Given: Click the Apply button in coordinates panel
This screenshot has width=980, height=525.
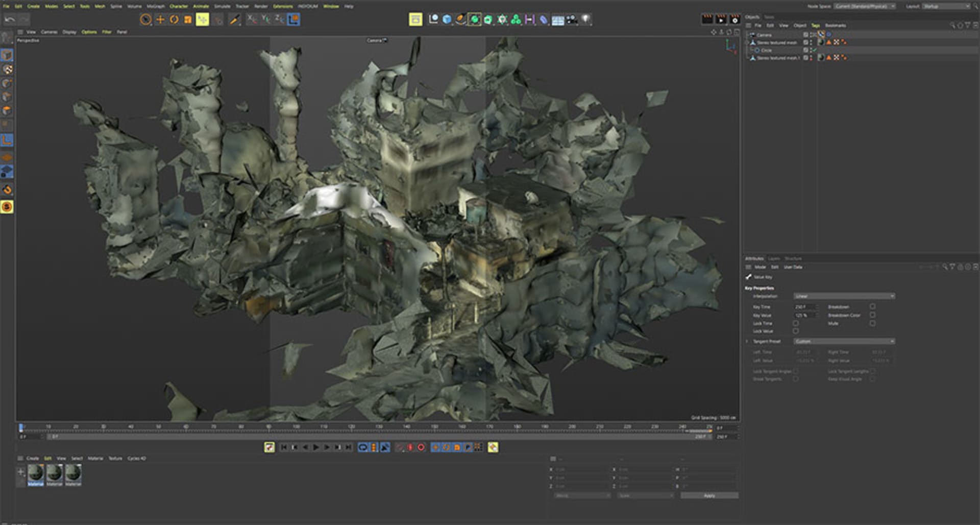Looking at the screenshot, I should pyautogui.click(x=709, y=495).
